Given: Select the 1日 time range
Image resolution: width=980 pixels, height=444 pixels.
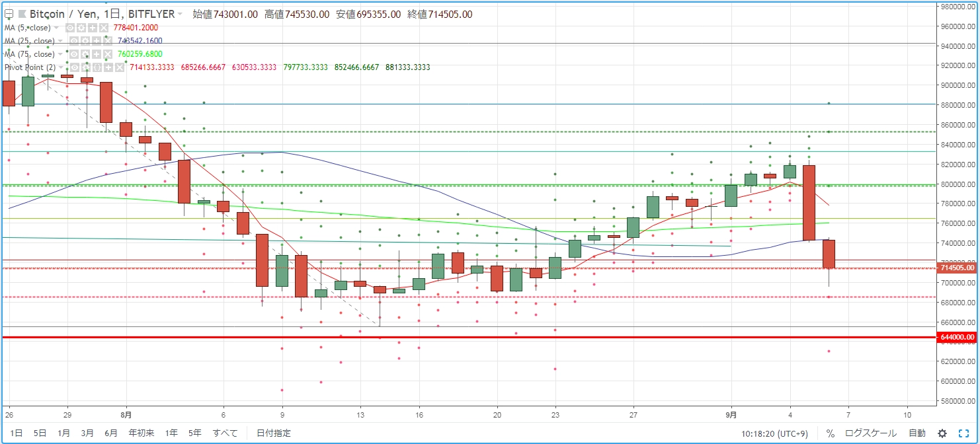Looking at the screenshot, I should click(x=17, y=433).
